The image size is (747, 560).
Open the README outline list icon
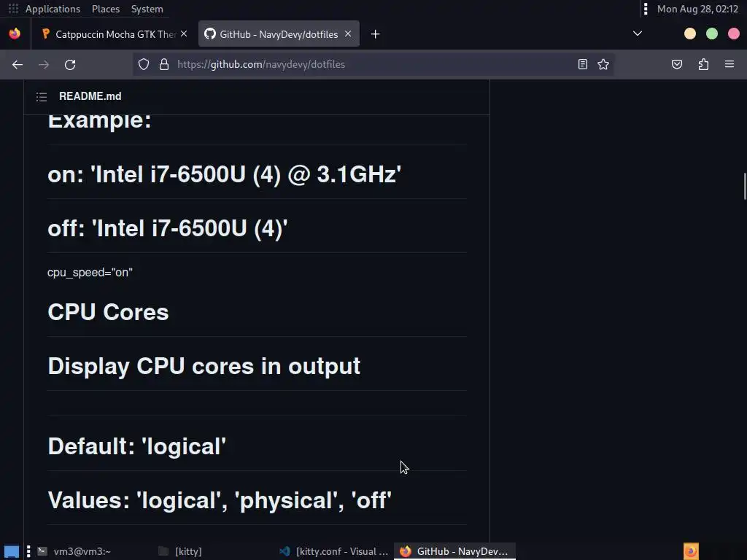point(42,96)
